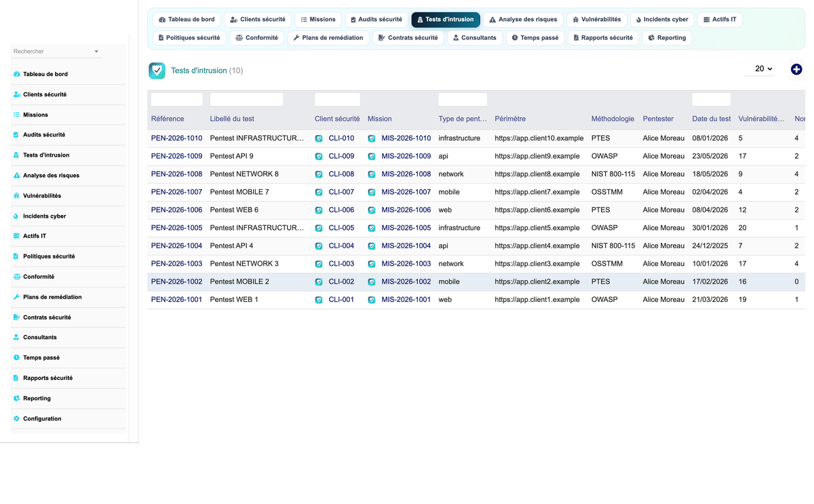Viewport: 814px width, 504px height.
Task: Open the Analyse des risques top tab
Action: coord(524,20)
